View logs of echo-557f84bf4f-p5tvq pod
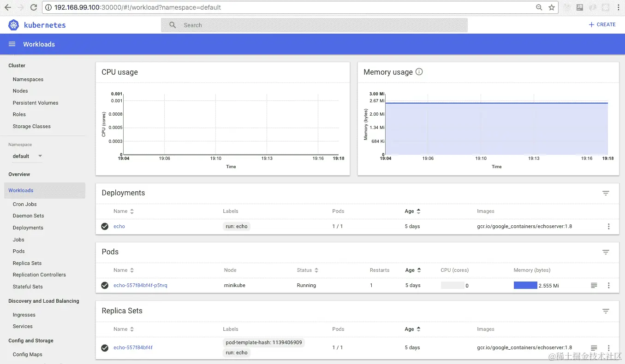625x364 pixels. point(594,285)
